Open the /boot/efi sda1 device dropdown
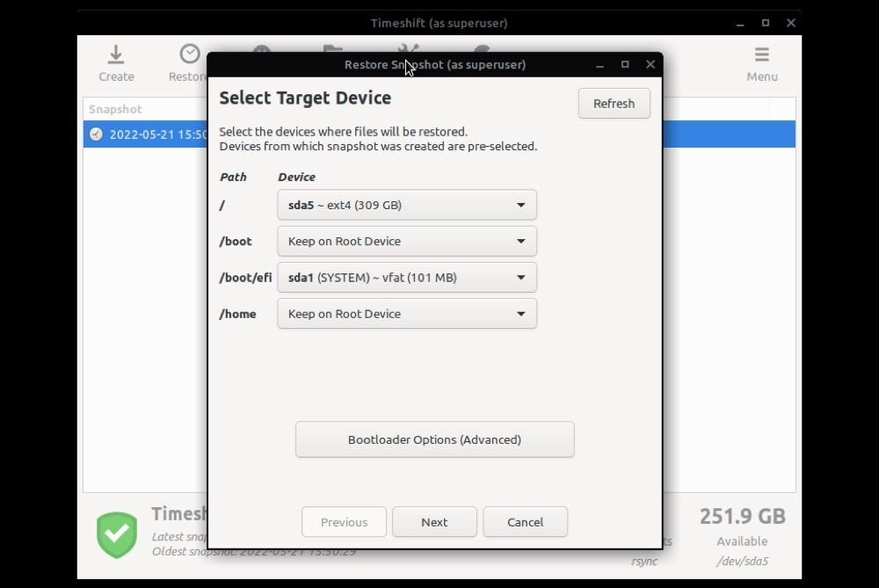Viewport: 879px width, 588px height. click(407, 278)
